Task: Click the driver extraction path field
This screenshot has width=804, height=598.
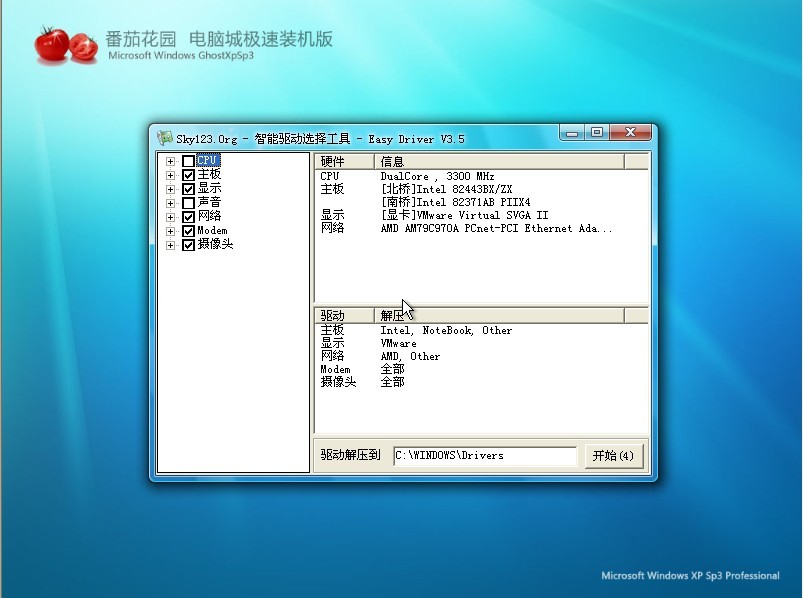Action: [485, 455]
